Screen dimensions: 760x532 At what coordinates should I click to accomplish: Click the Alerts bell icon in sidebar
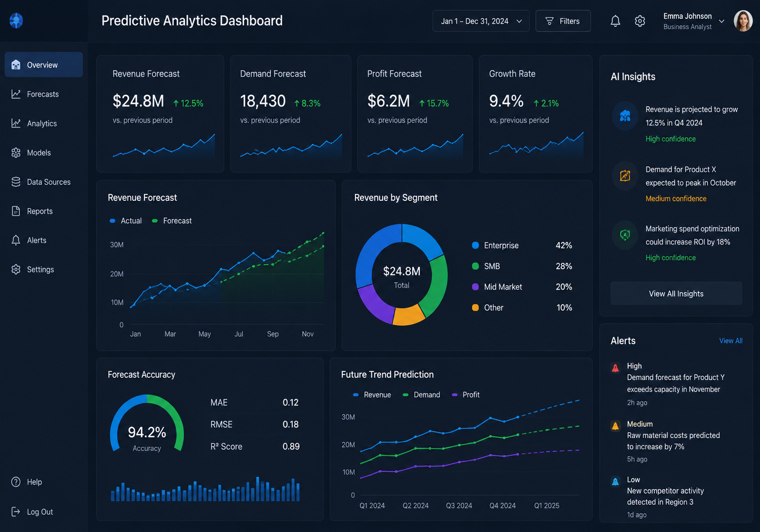[x=16, y=240]
